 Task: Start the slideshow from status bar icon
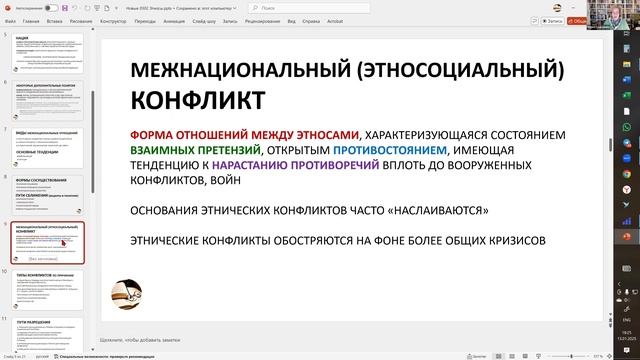pos(538,356)
